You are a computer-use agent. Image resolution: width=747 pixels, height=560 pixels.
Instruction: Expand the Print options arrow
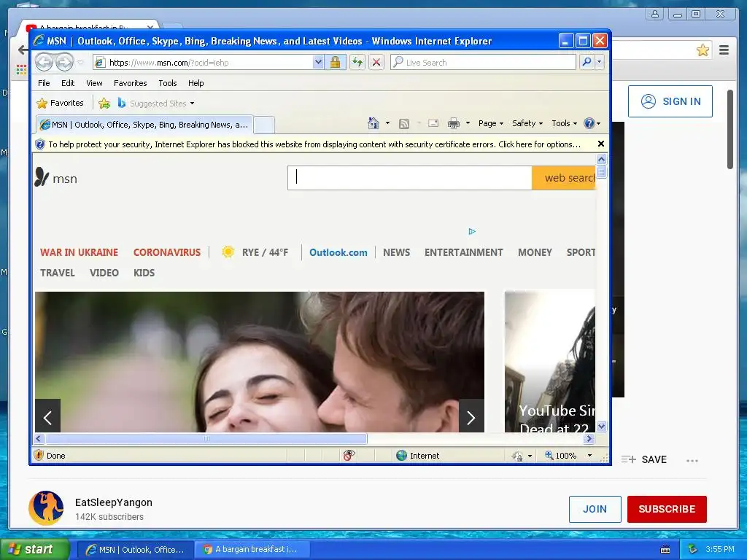click(x=468, y=123)
